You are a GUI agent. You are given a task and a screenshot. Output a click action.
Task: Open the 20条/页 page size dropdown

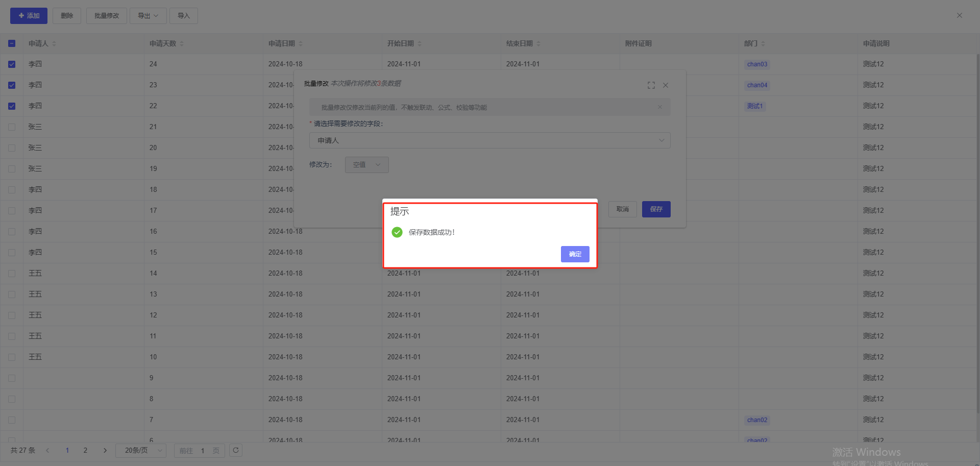pyautogui.click(x=141, y=450)
